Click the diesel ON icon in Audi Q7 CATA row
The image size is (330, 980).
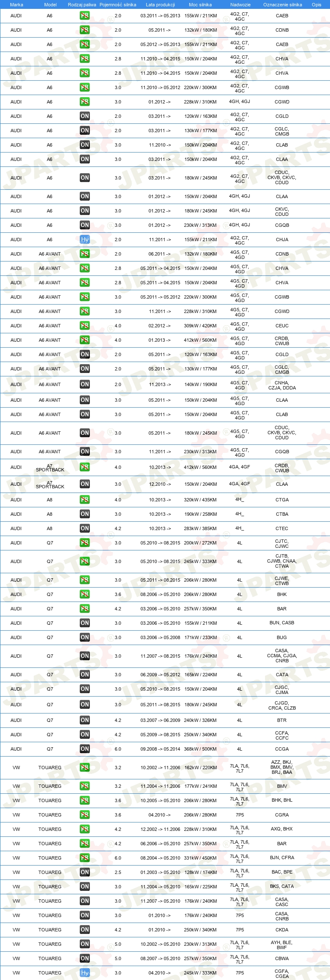tap(85, 675)
